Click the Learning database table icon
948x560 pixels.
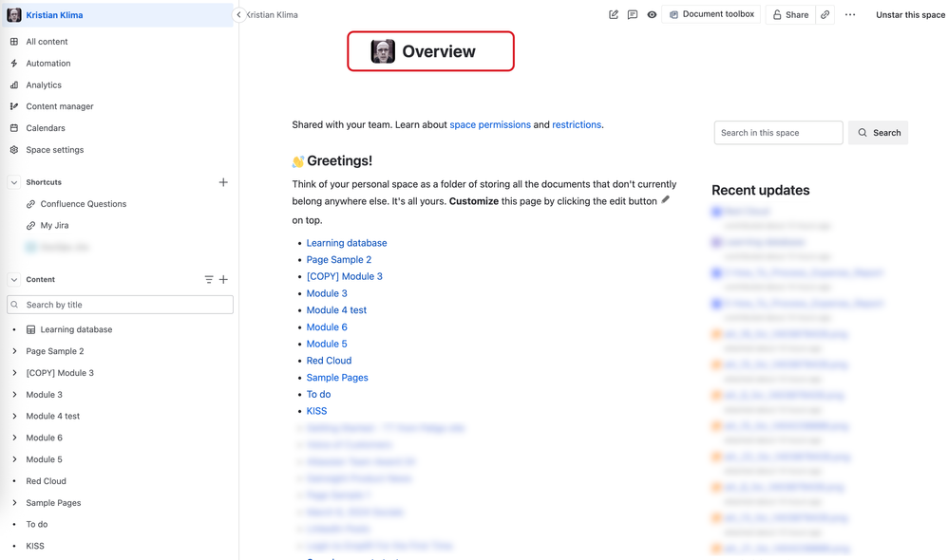pos(30,330)
